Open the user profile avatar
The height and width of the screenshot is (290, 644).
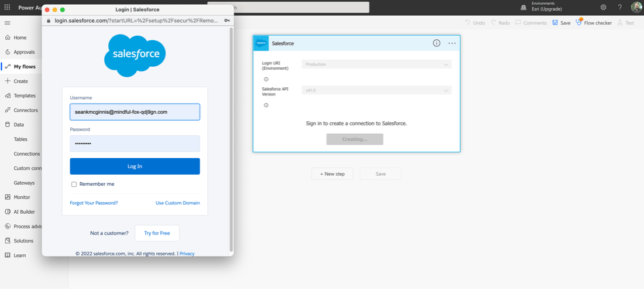pos(636,7)
